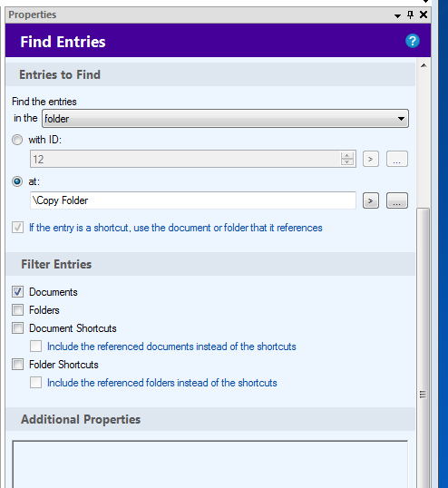Open the Find Entries help icon
This screenshot has width=448, height=488.
(413, 41)
